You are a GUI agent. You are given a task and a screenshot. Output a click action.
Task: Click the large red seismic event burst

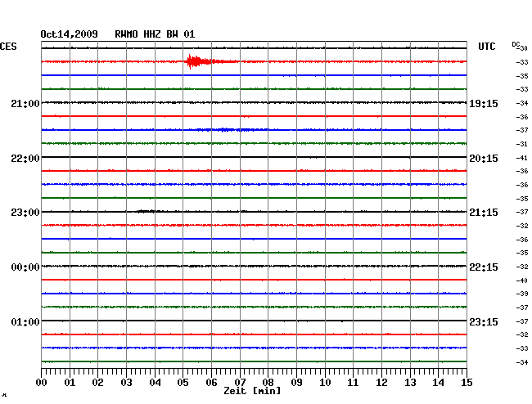point(201,61)
